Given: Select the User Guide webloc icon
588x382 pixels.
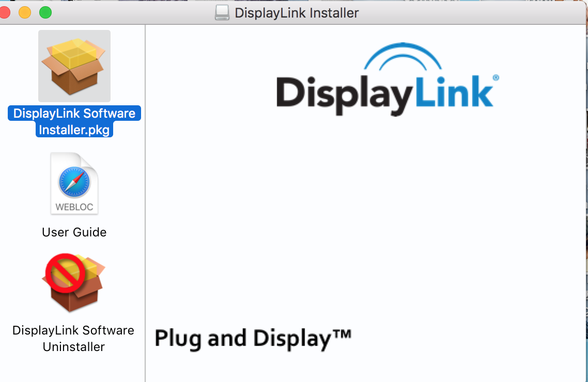Looking at the screenshot, I should [74, 183].
